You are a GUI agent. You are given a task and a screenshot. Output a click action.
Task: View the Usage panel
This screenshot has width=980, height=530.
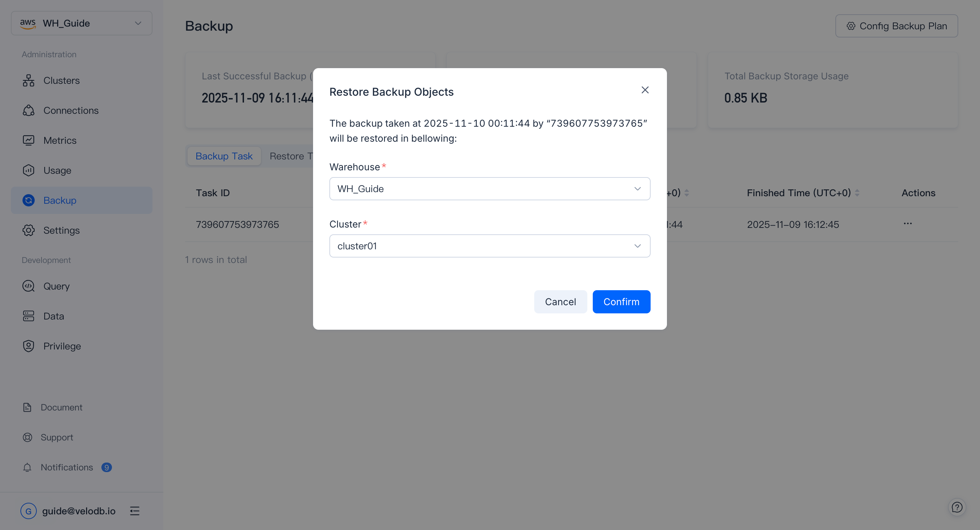[x=57, y=170]
